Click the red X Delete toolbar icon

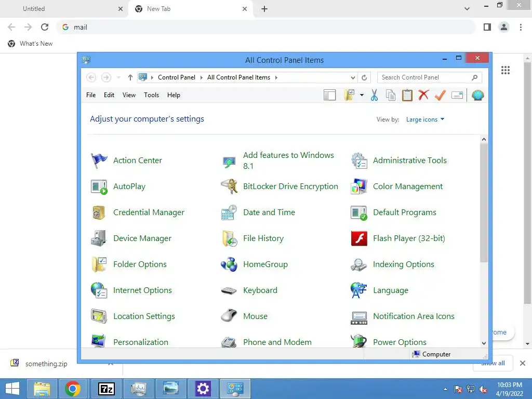(423, 95)
